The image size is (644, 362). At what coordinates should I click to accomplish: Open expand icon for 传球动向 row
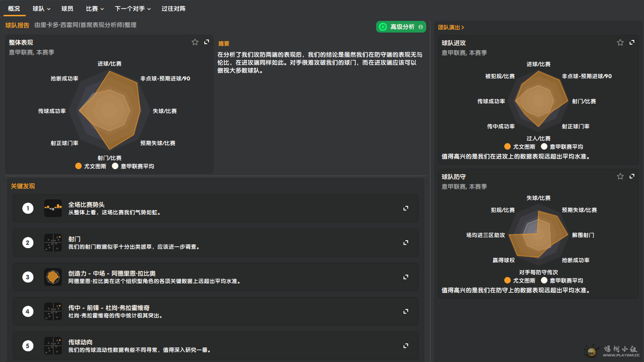[406, 346]
